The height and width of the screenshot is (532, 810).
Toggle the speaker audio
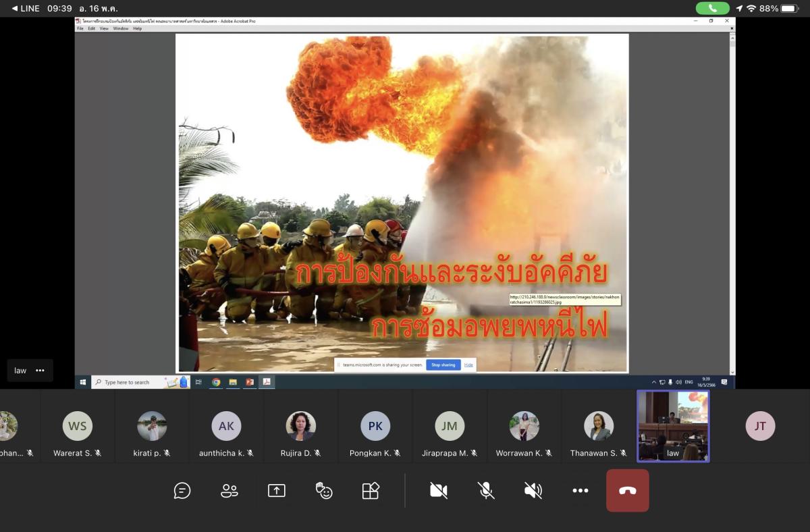tap(533, 491)
